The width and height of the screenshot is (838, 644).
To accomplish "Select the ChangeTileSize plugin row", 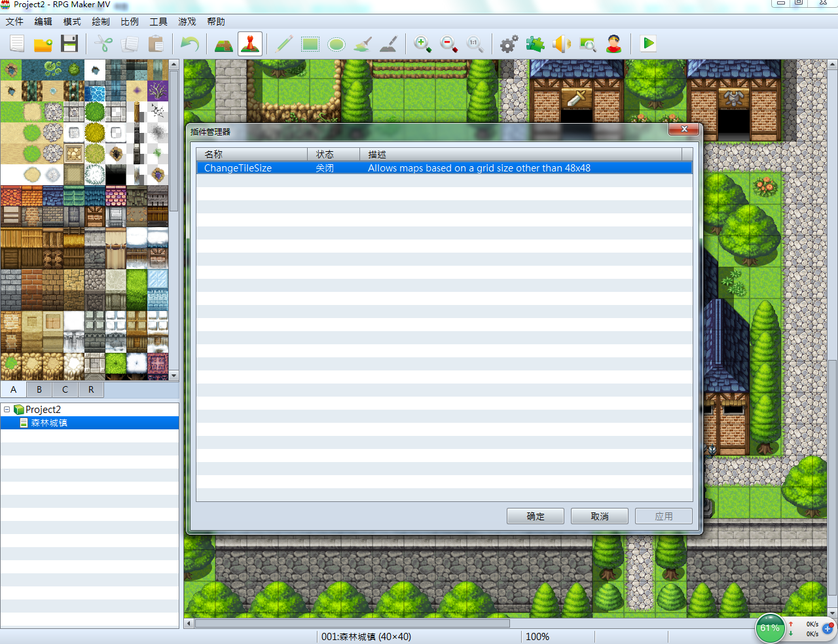I will pos(445,168).
